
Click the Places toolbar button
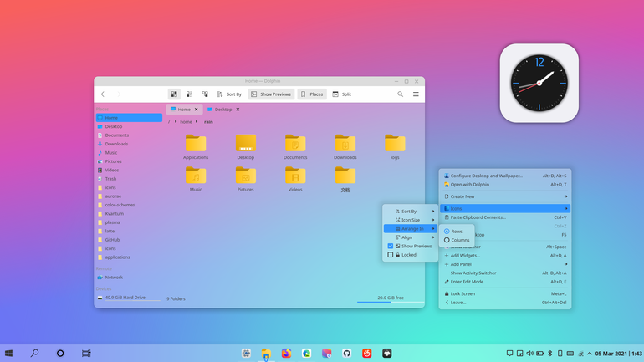[x=312, y=94]
